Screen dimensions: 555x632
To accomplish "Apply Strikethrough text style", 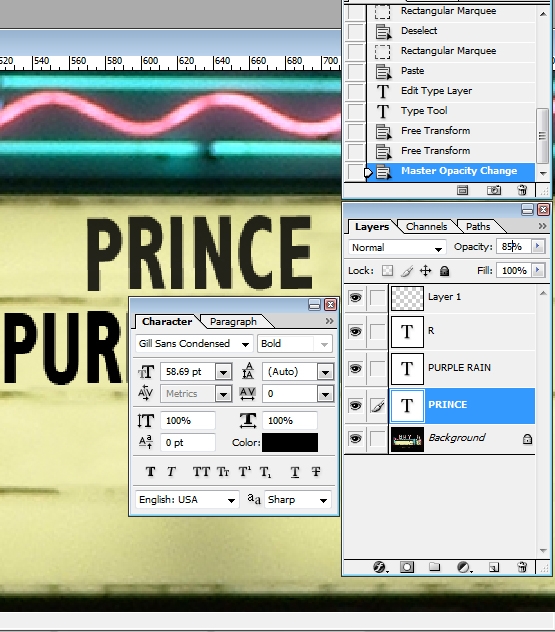I will click(316, 472).
